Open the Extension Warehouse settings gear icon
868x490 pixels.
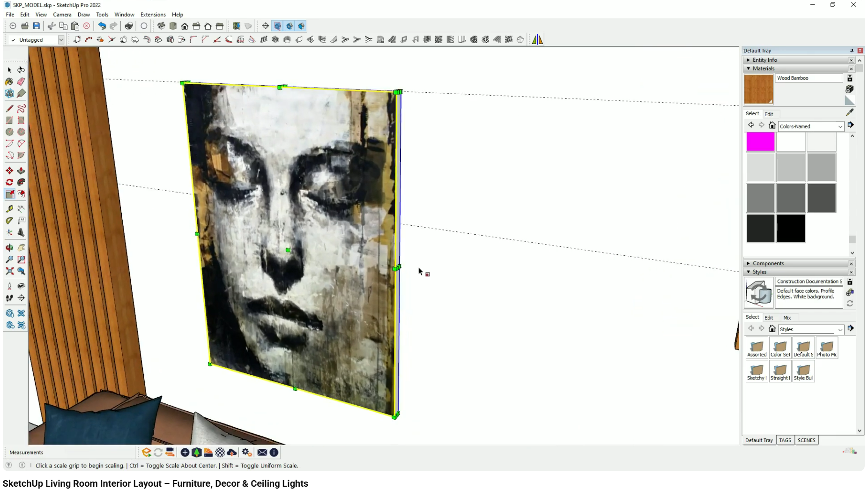247,452
